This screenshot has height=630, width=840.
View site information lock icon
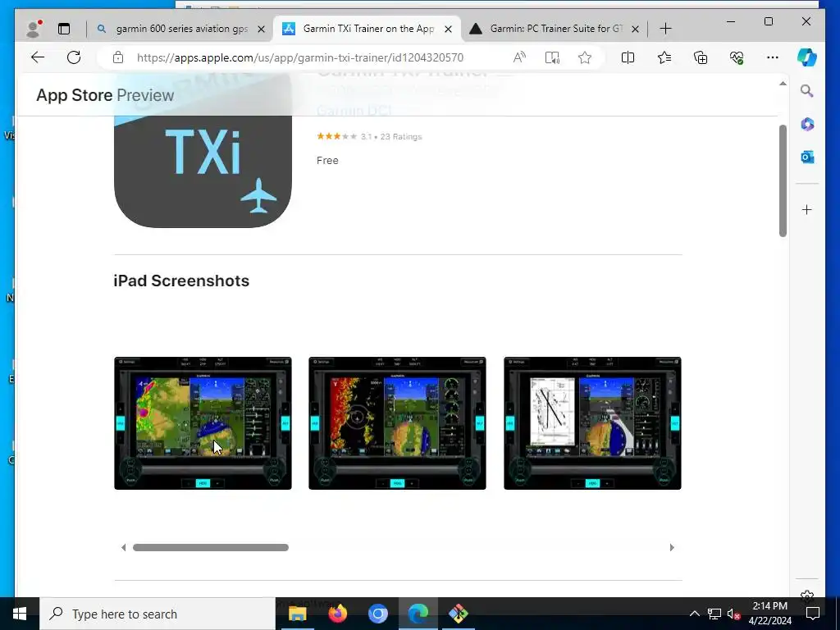point(118,57)
